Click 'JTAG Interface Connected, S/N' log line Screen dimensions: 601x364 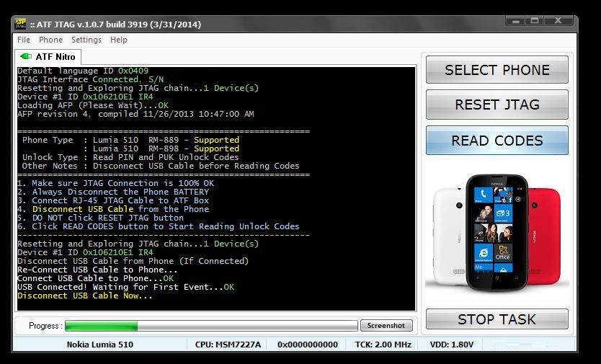click(91, 79)
